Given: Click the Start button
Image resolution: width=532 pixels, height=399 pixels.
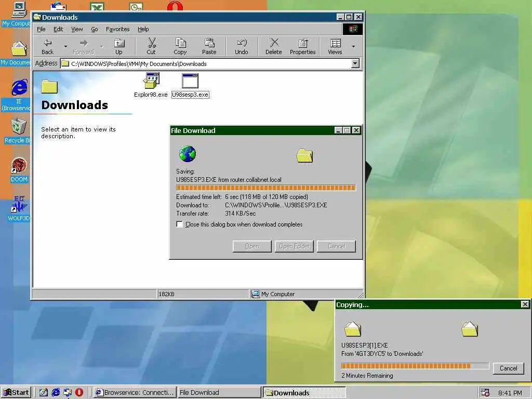Looking at the screenshot, I should pyautogui.click(x=16, y=393).
